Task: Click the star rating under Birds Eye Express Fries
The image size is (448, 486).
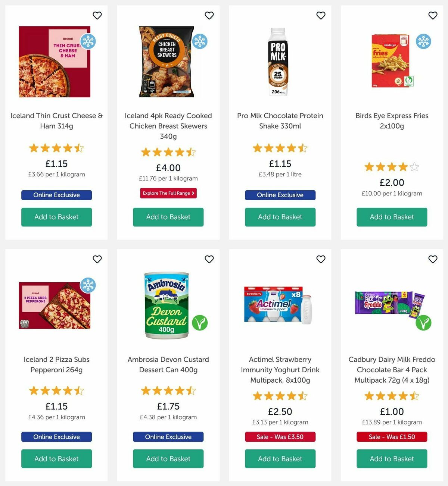Action: 391,167
